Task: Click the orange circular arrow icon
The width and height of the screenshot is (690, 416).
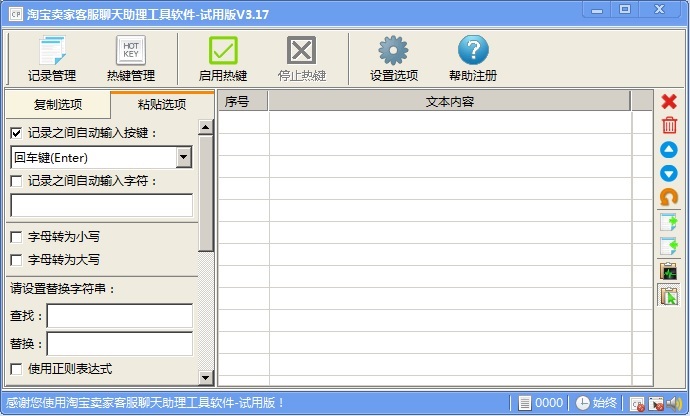Action: point(669,197)
